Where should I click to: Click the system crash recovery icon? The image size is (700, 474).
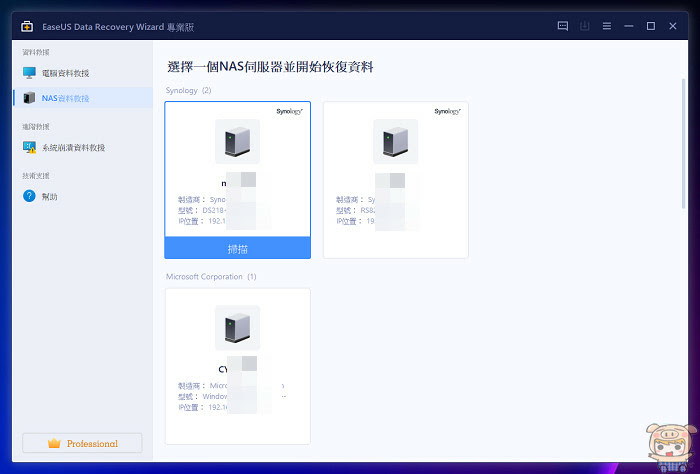tap(29, 147)
